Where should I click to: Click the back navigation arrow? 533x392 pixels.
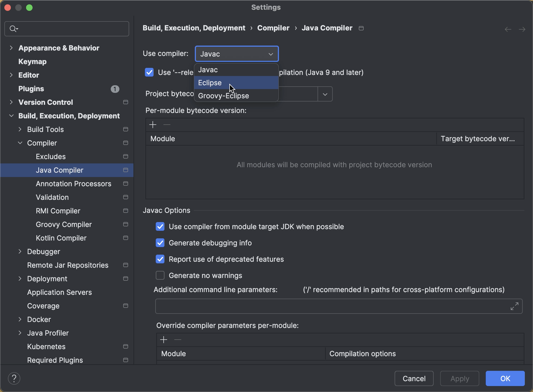pyautogui.click(x=507, y=29)
